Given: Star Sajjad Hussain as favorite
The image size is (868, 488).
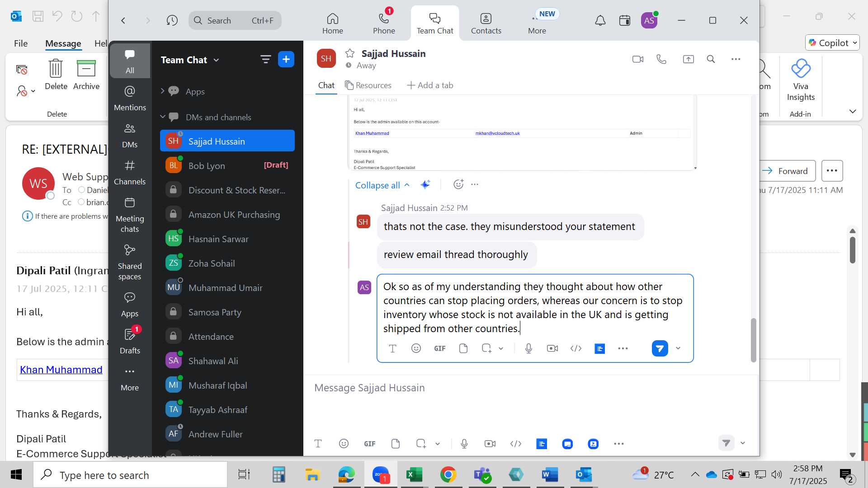Looking at the screenshot, I should pos(350,53).
